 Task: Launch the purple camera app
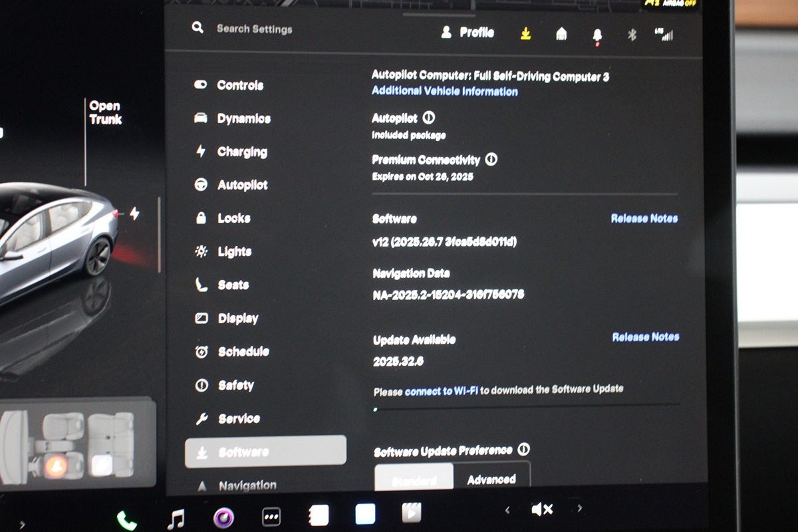click(x=223, y=517)
